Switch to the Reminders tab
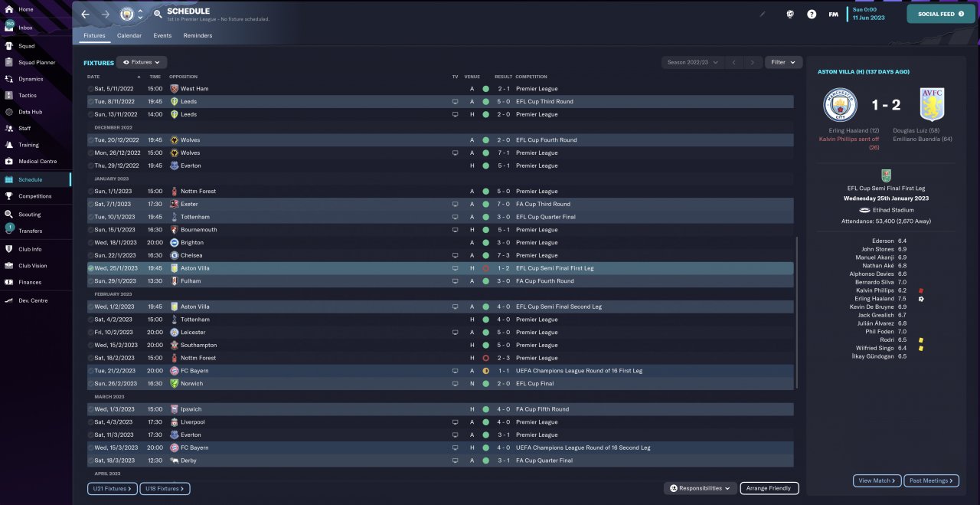The height and width of the screenshot is (505, 980). tap(198, 35)
